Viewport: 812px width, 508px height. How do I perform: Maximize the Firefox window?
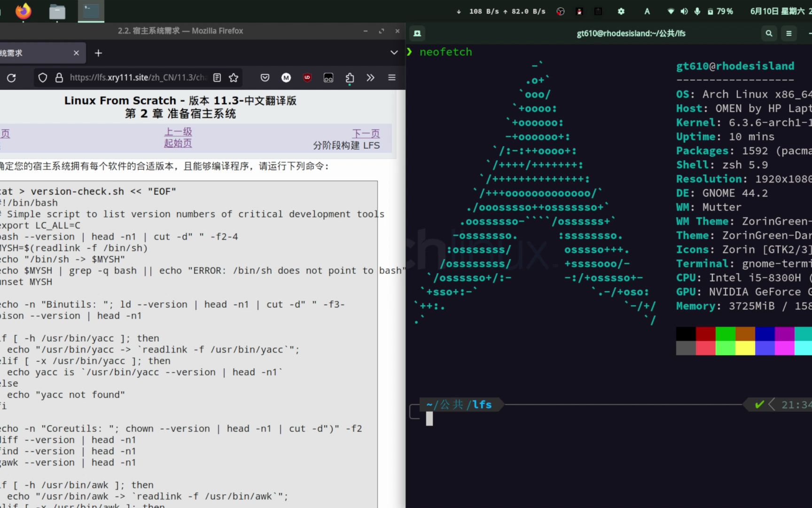pyautogui.click(x=381, y=31)
